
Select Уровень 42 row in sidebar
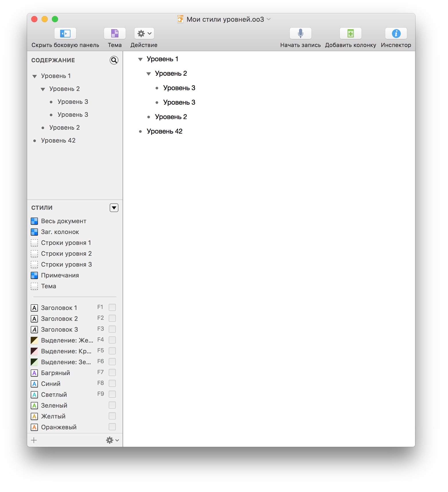[75, 140]
